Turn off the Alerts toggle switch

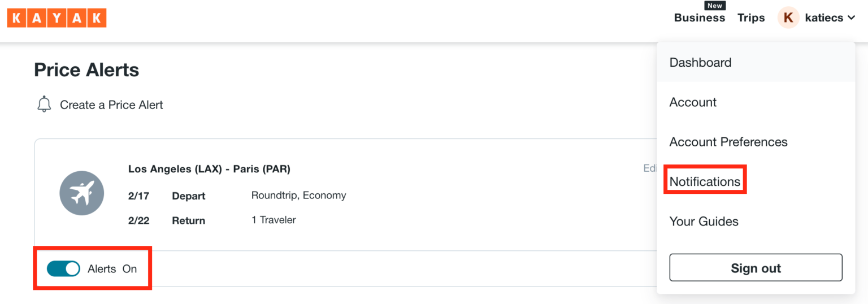63,269
